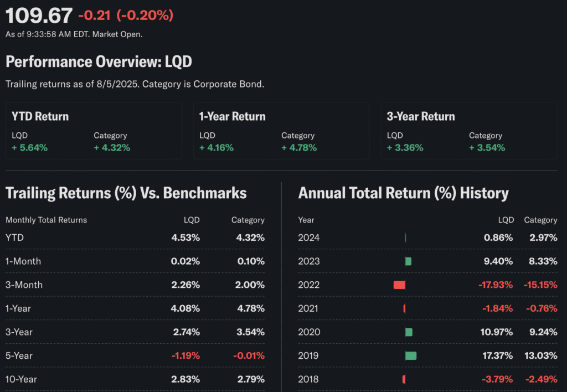Click the -0.21 (-0.20%) price change
The image size is (567, 392).
tap(126, 15)
